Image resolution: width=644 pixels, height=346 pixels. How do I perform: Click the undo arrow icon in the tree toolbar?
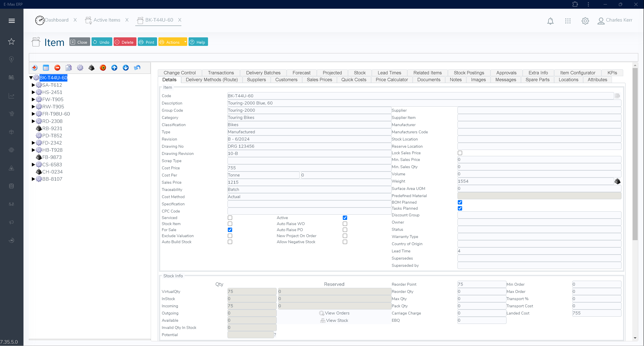tap(137, 68)
